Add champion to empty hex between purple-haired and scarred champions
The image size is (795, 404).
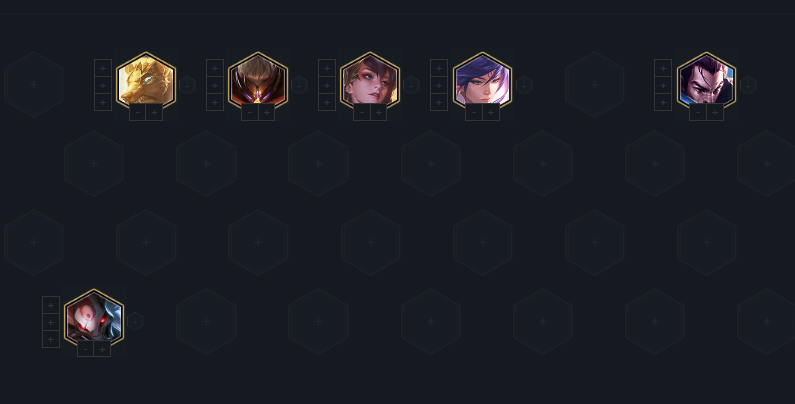click(595, 85)
